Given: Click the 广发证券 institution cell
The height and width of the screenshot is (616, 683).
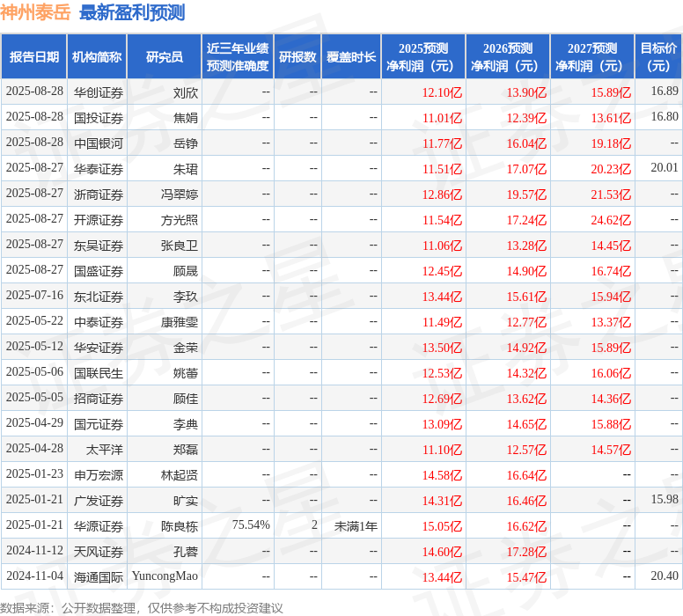Looking at the screenshot, I should coord(99,501).
